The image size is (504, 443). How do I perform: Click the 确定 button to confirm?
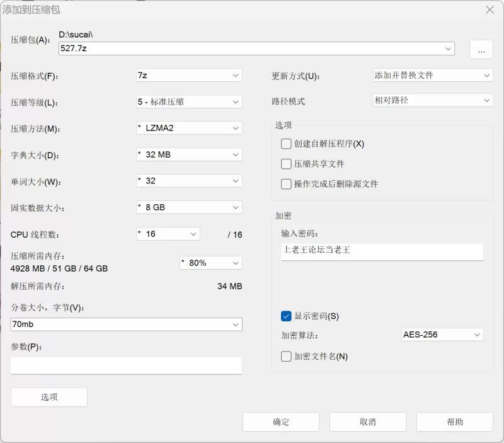point(281,422)
